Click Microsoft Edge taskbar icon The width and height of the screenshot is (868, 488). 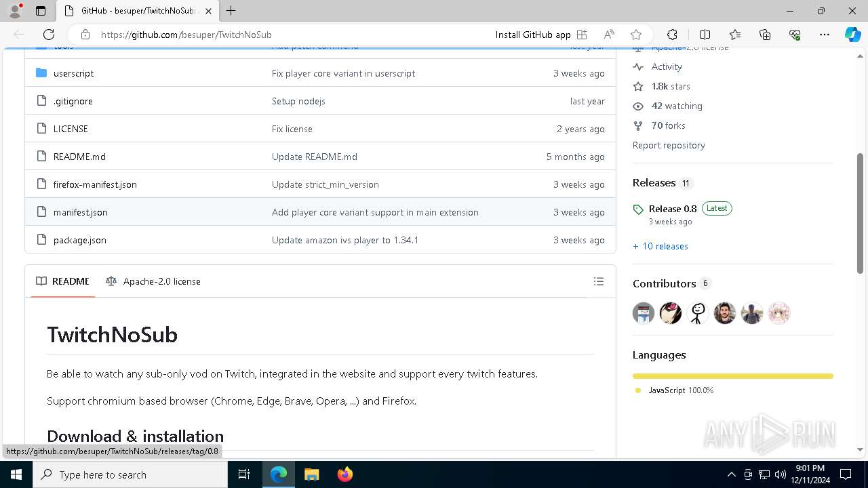tap(279, 474)
